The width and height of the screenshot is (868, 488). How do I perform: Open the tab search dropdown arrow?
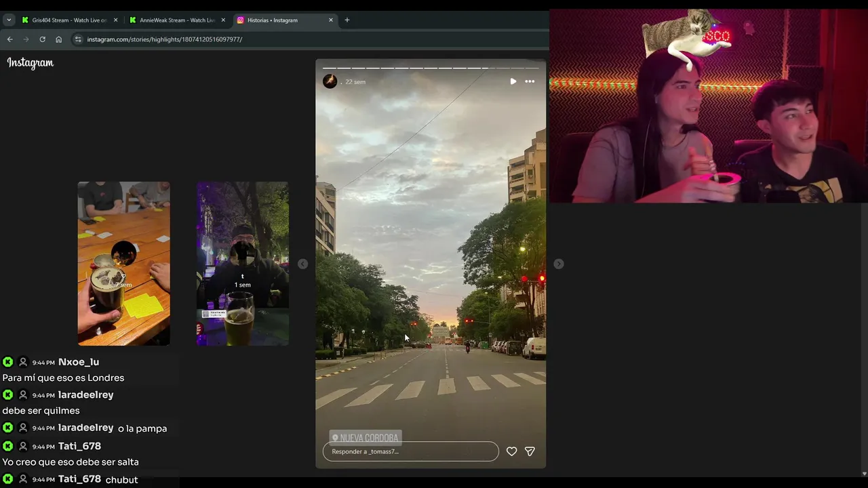click(x=9, y=20)
